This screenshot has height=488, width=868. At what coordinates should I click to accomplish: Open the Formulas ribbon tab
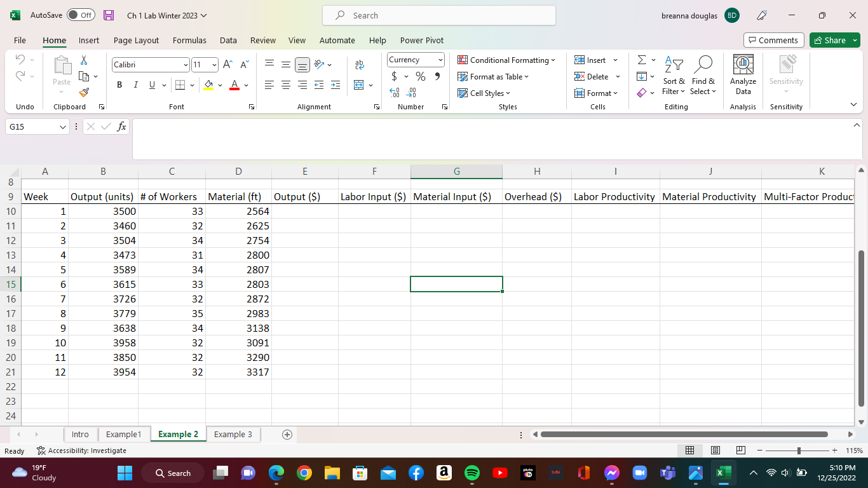click(189, 40)
